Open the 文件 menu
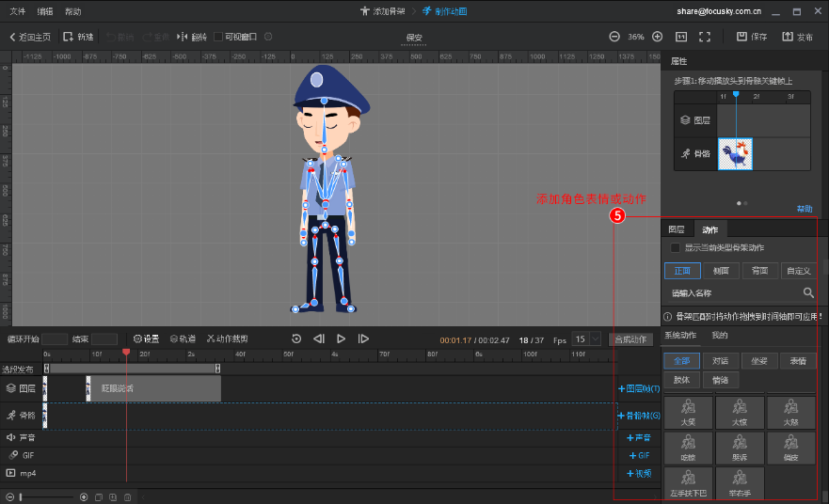 click(17, 11)
